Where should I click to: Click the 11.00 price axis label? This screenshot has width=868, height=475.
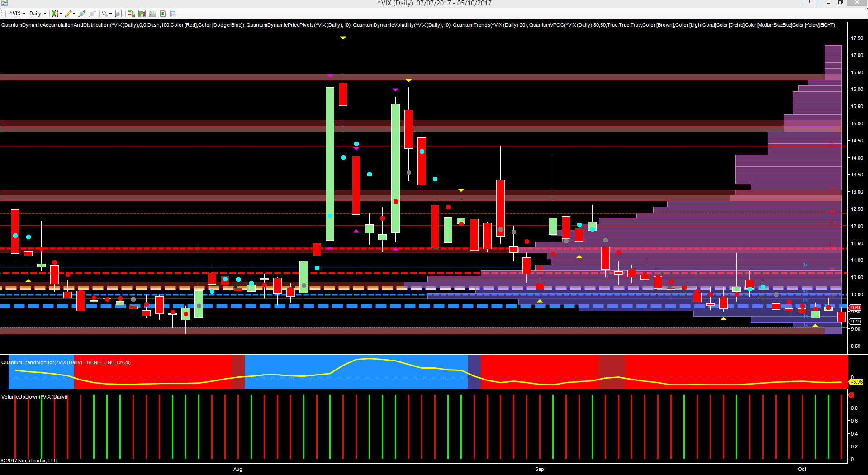[x=857, y=260]
